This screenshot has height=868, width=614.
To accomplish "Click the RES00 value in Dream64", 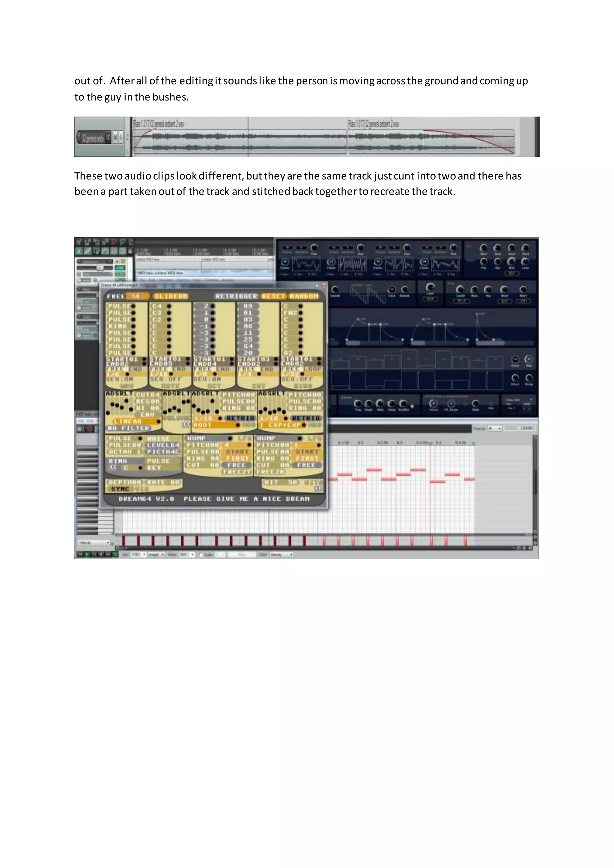I will click(x=148, y=402).
